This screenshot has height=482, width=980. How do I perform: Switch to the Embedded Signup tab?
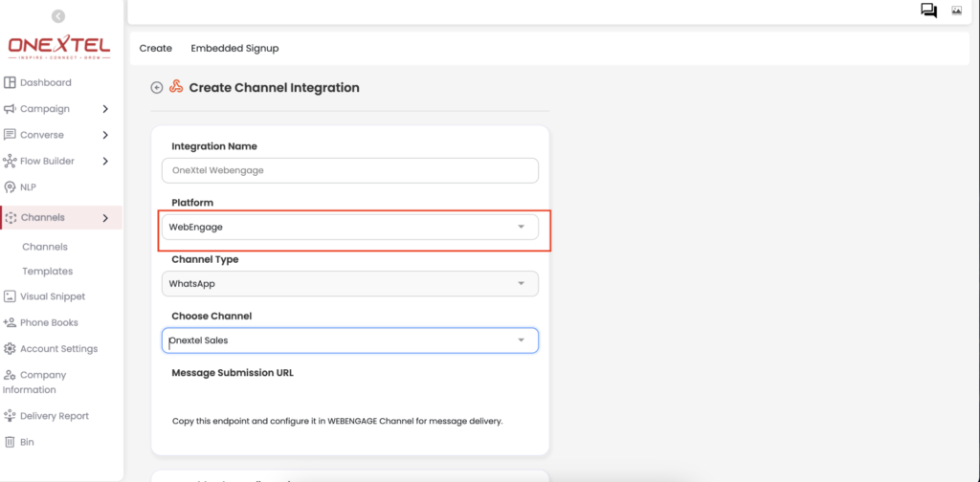point(234,48)
